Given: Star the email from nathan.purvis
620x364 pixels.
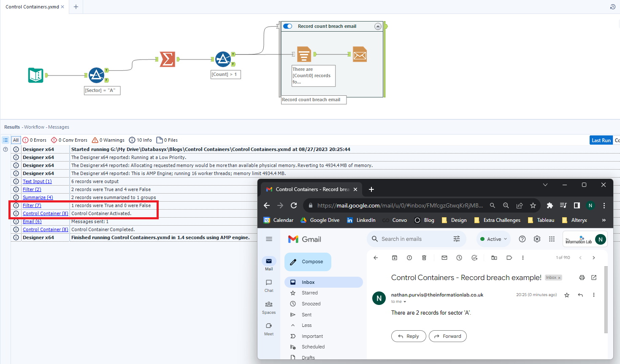Looking at the screenshot, I should [x=567, y=294].
